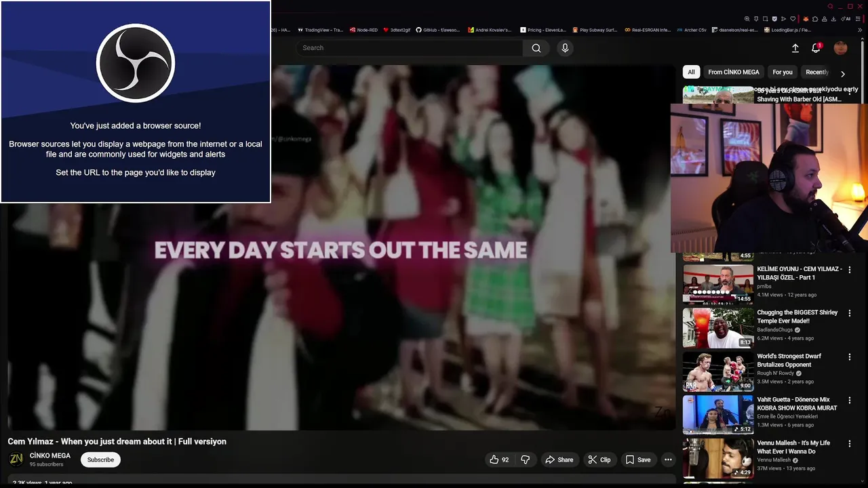Show more bookmarks via double chevron
Image resolution: width=868 pixels, height=488 pixels.
(x=860, y=30)
